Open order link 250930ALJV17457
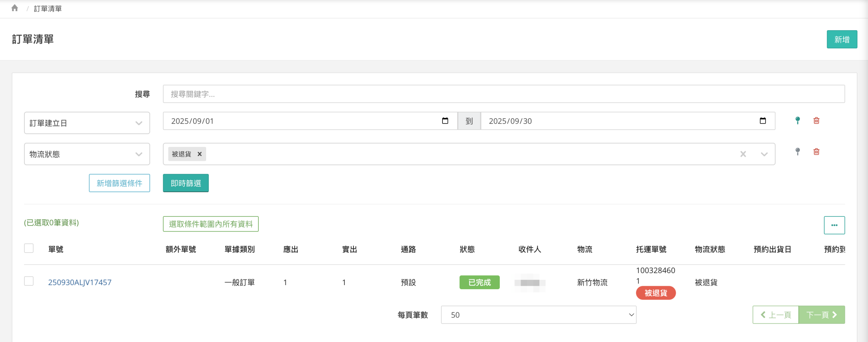The height and width of the screenshot is (342, 868). [x=80, y=282]
